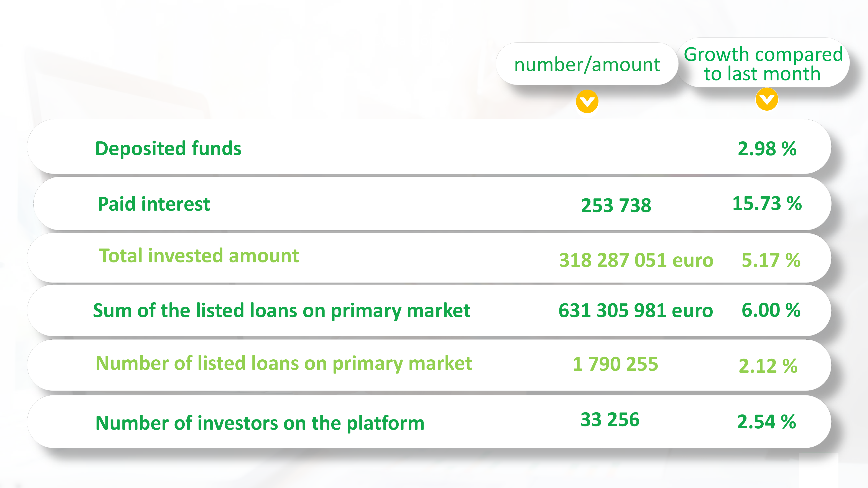Click the Total invested amount label
The width and height of the screenshot is (868, 488).
199,256
